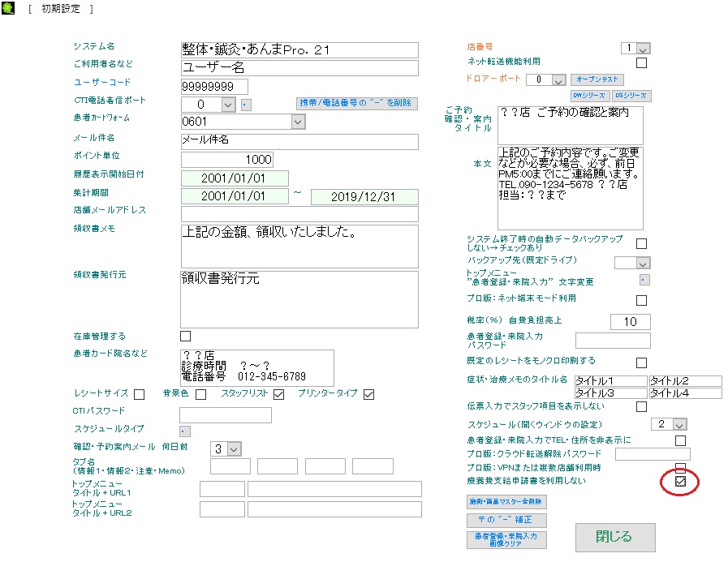Click the dot button for トップメニュー 文字変更

coord(644,280)
